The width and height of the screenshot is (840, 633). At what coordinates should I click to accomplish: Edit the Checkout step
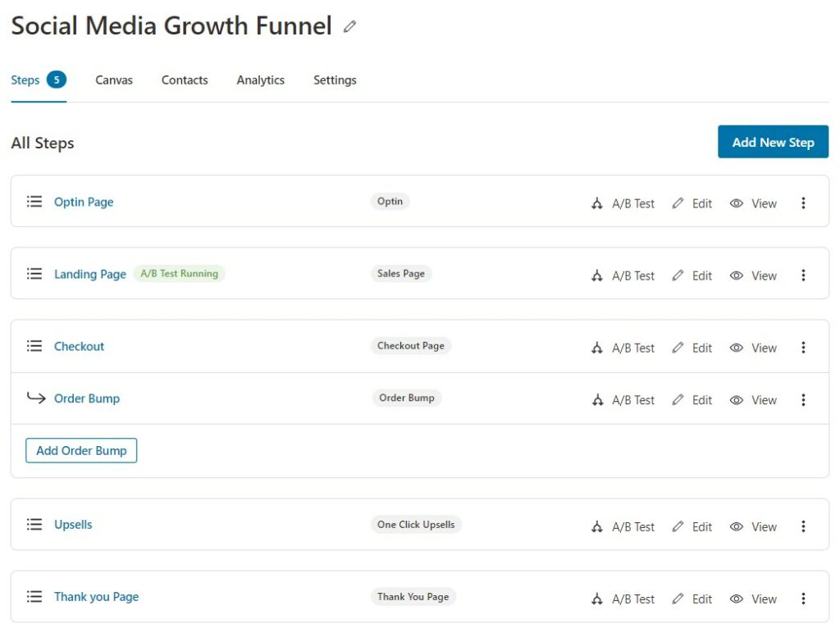[692, 348]
